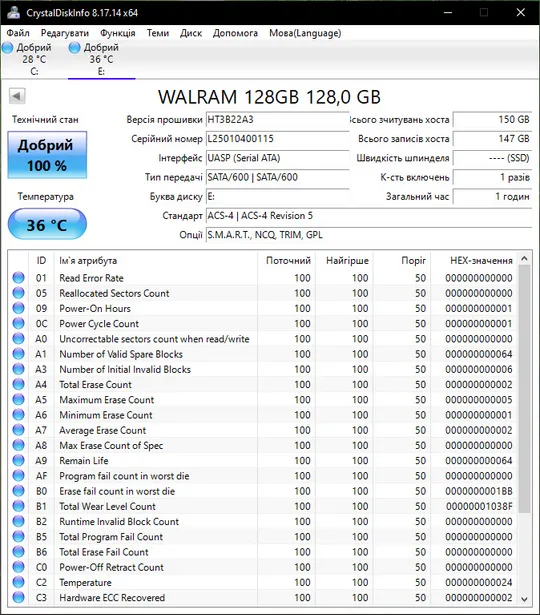Click the drive letter field E:
The height and width of the screenshot is (615, 540).
pyautogui.click(x=277, y=197)
